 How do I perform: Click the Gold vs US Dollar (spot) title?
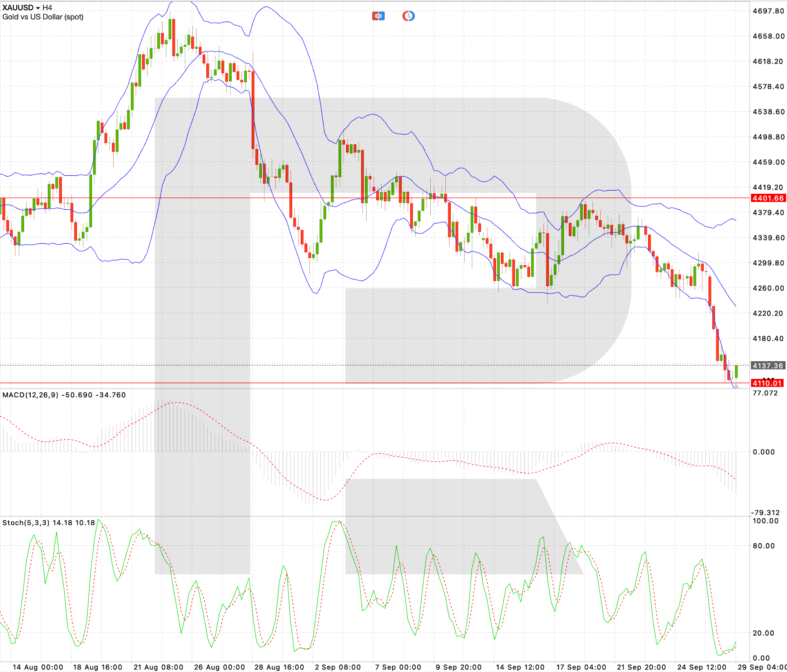pyautogui.click(x=43, y=17)
